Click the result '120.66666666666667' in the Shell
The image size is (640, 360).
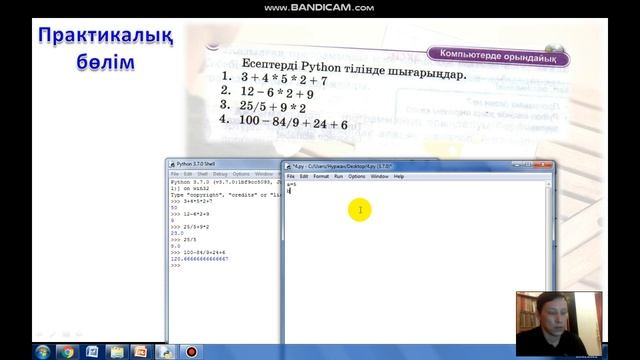[x=200, y=259]
